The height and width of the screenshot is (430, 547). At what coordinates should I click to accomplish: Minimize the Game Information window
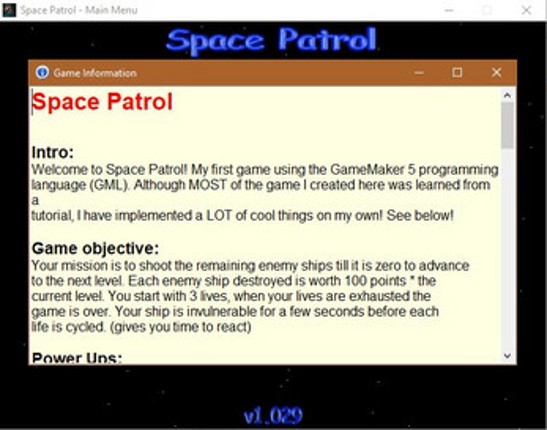419,73
